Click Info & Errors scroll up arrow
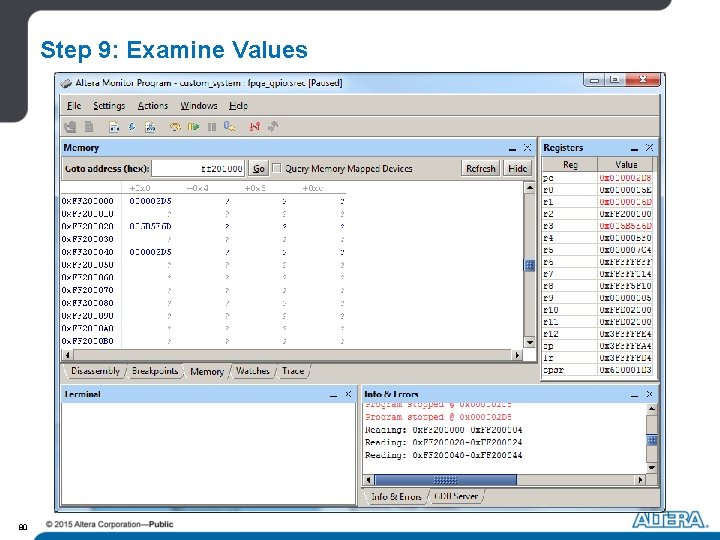 point(652,408)
